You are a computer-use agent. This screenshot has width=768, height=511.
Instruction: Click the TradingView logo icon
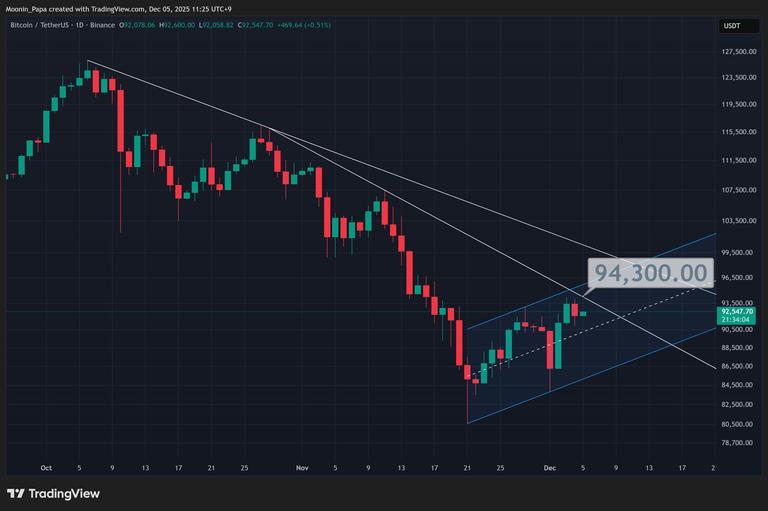pyautogui.click(x=16, y=493)
